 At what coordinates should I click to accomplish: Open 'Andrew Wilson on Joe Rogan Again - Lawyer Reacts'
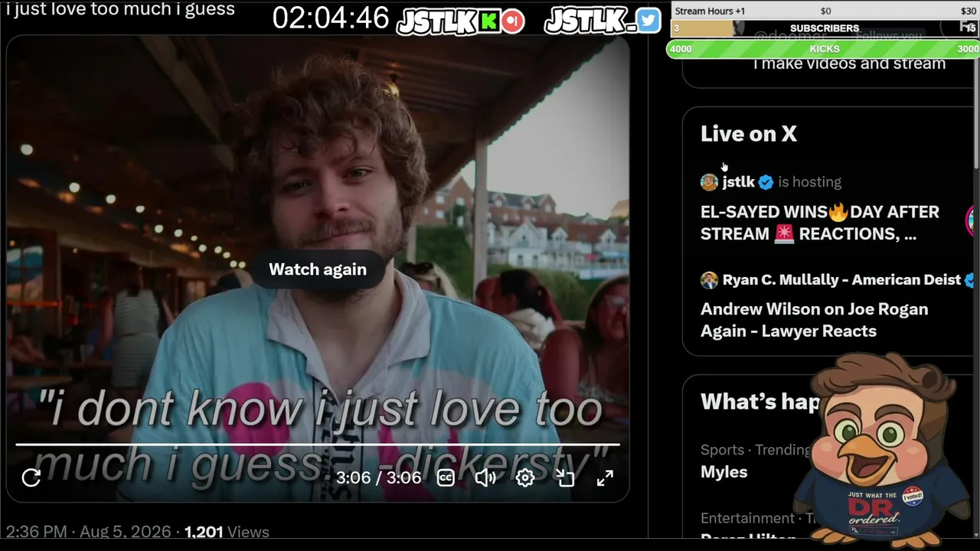pyautogui.click(x=814, y=320)
